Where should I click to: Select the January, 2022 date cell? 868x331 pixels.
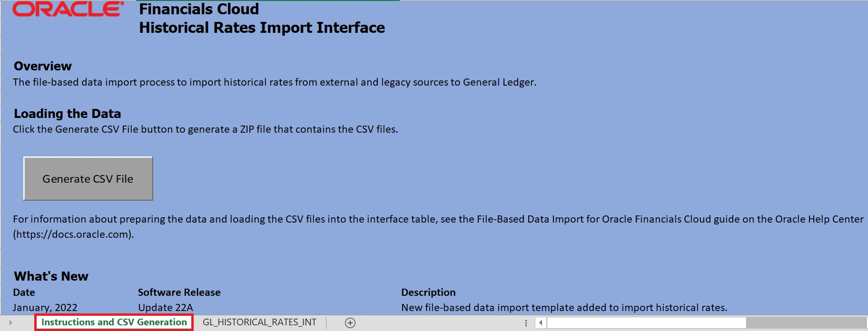pyautogui.click(x=45, y=308)
